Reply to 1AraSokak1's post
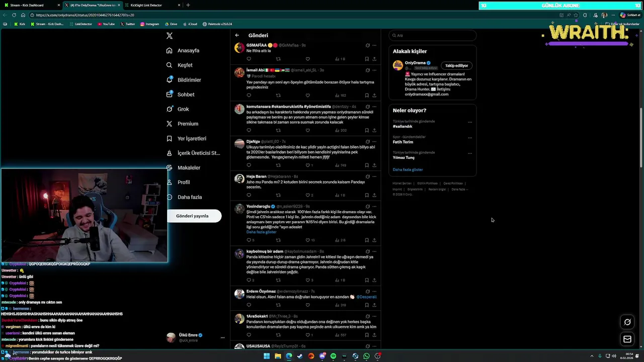The height and width of the screenshot is (362, 644). (249, 335)
